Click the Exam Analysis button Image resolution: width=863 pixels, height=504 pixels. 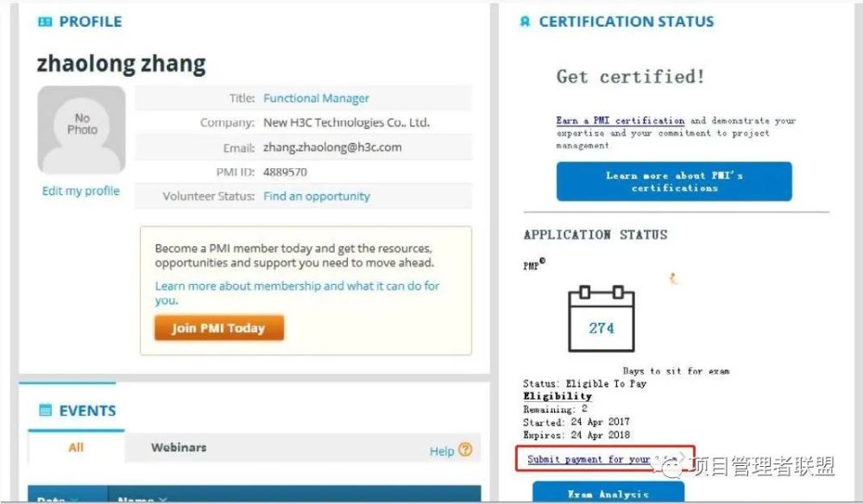pyautogui.click(x=608, y=493)
